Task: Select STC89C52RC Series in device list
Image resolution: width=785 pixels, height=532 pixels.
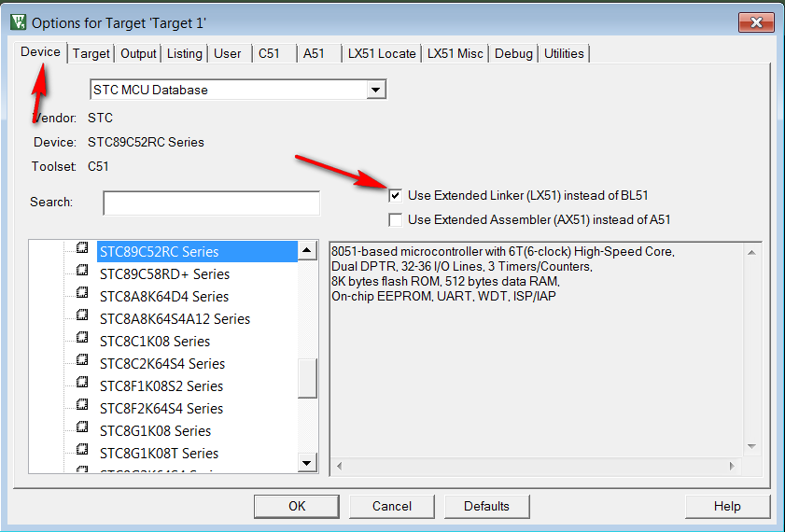Action: coord(197,252)
